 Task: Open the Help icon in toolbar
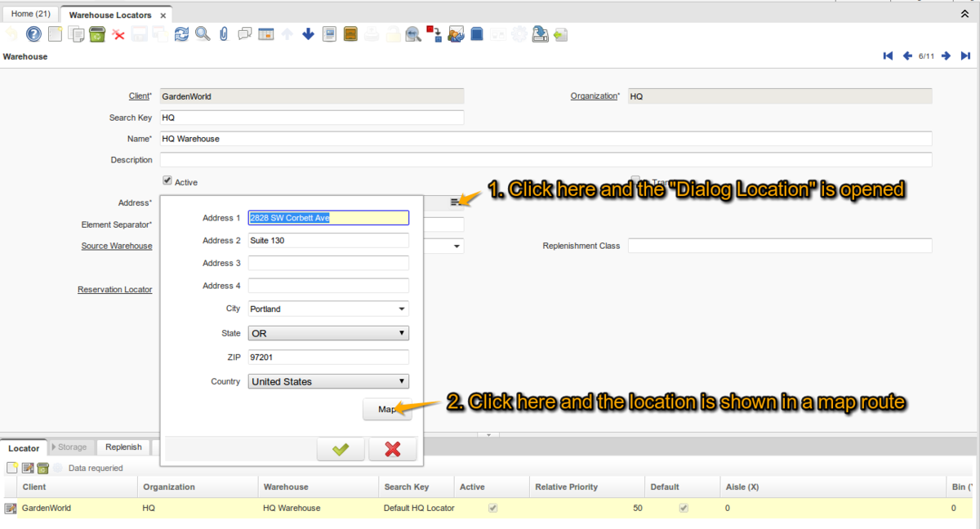coord(33,34)
